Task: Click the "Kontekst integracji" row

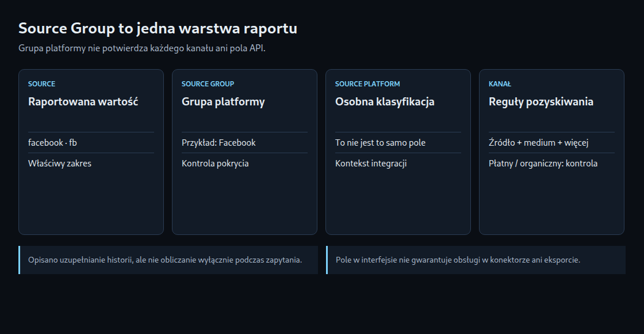Action: (398, 164)
